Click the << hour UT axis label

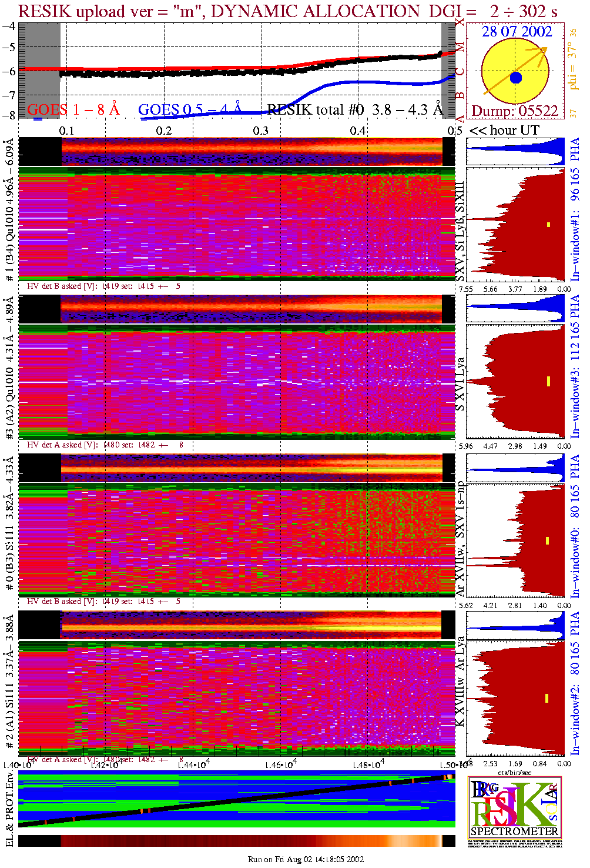[x=504, y=131]
